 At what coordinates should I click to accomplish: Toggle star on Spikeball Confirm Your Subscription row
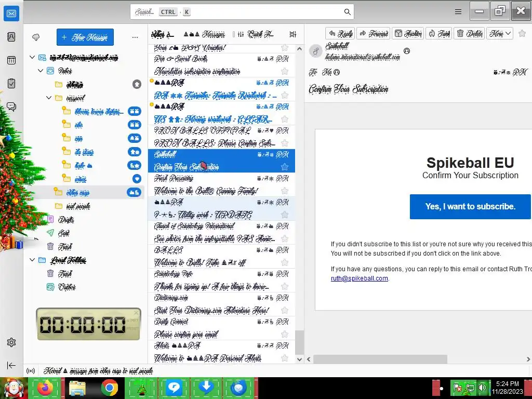285,167
